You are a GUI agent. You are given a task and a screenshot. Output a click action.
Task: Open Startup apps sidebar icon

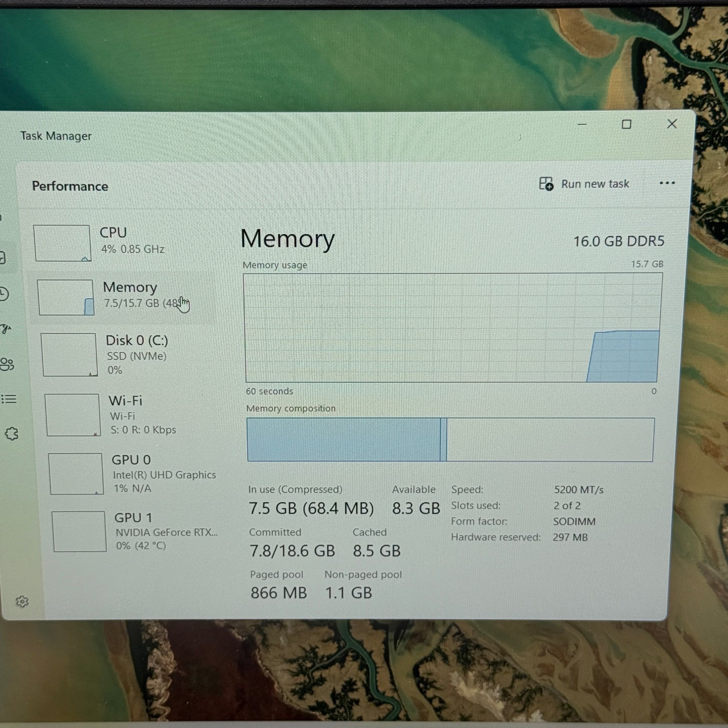pyautogui.click(x=5, y=329)
